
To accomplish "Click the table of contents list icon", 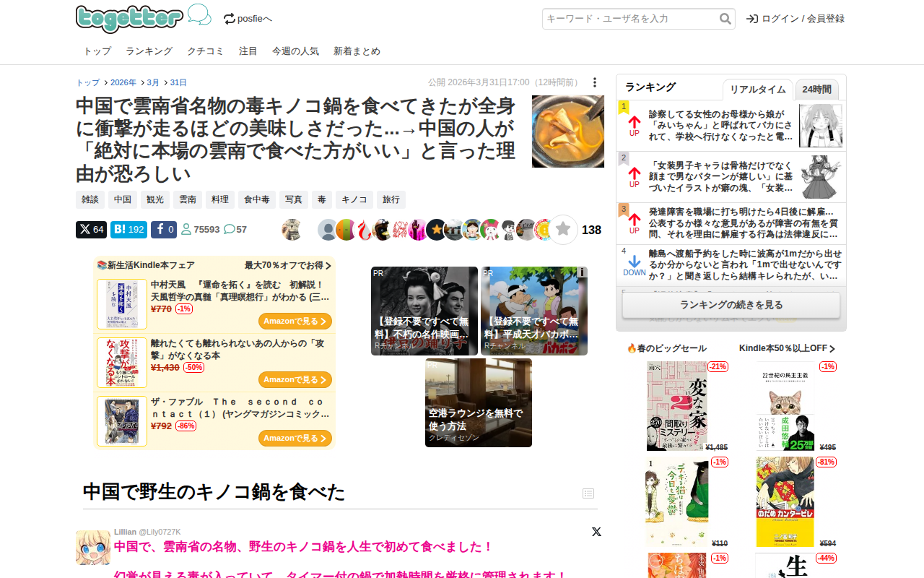I will tap(588, 493).
